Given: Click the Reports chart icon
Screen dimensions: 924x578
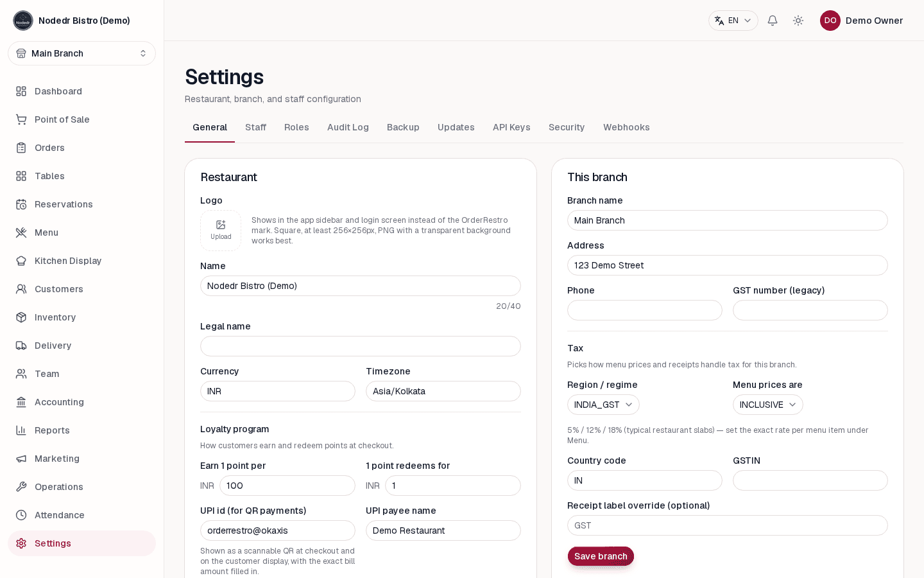Looking at the screenshot, I should [21, 430].
